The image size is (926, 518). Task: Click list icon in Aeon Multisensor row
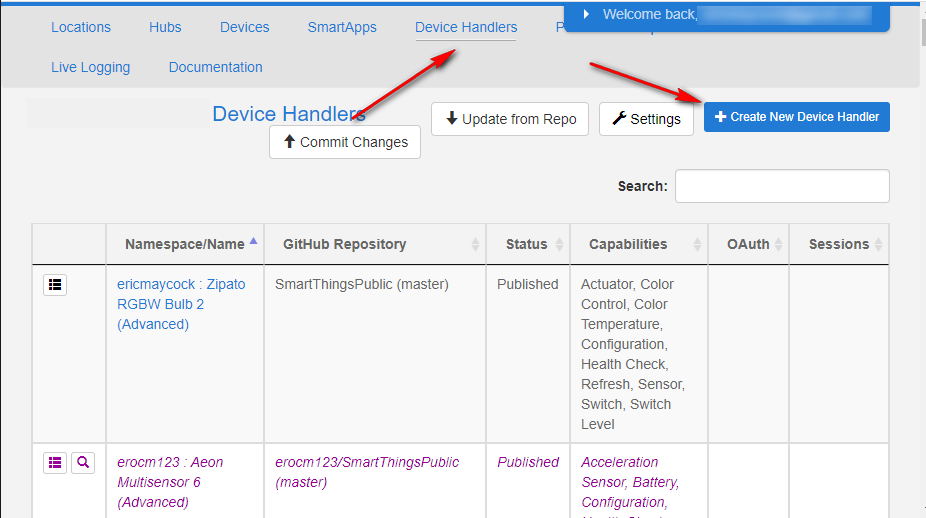tap(55, 463)
